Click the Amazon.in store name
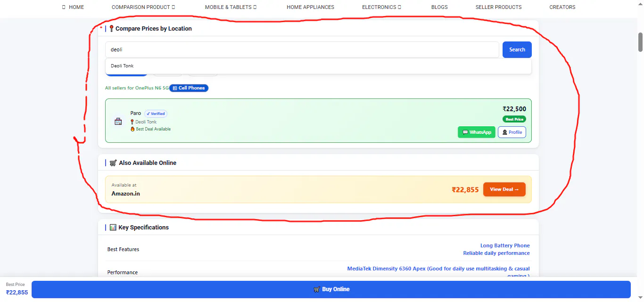 pos(126,194)
